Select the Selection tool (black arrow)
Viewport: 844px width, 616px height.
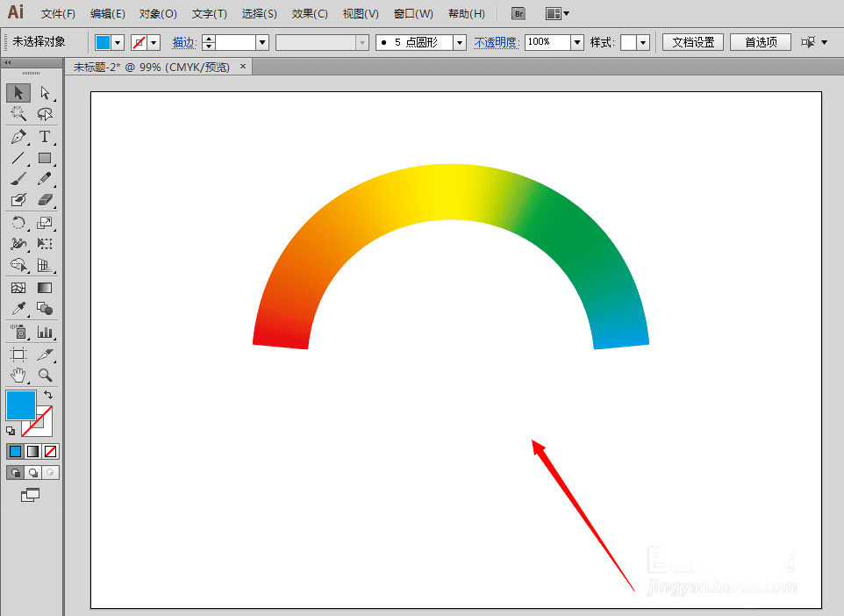point(18,93)
